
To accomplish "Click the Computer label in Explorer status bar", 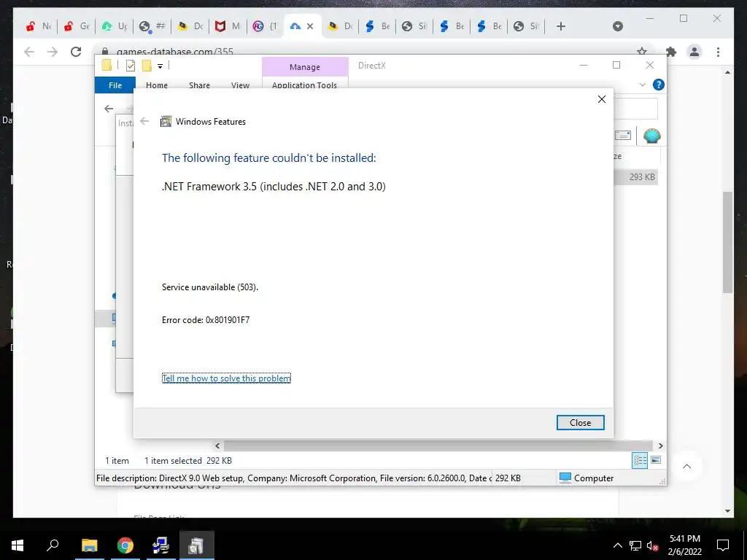I will coord(594,478).
